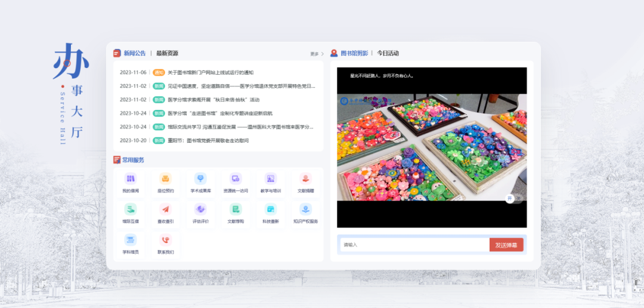Open news 见证中国速度，坚定道路自信
Image resolution: width=644 pixels, height=308 pixels.
241,86
